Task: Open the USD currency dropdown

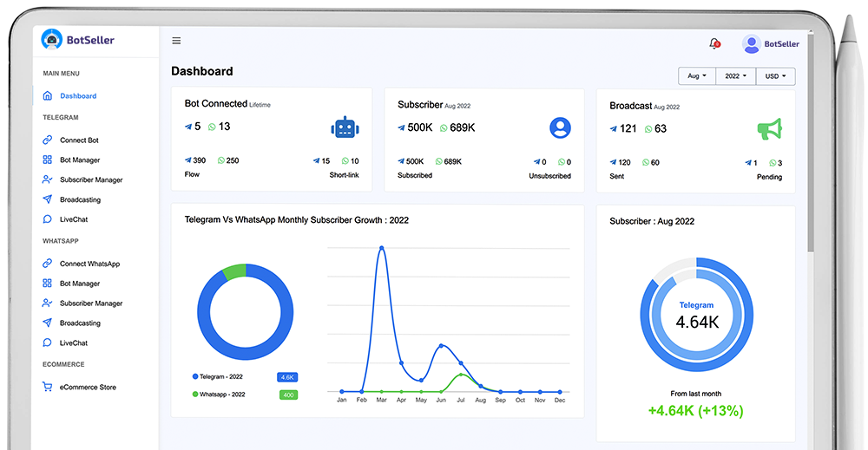Action: point(775,75)
